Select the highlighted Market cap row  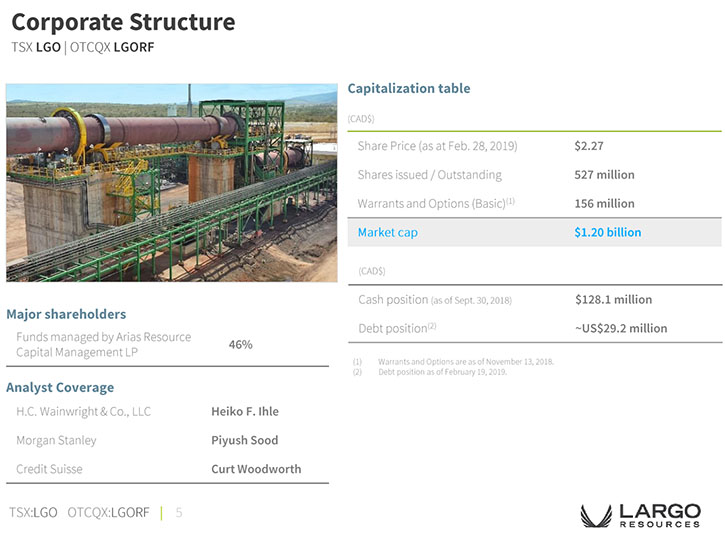[x=534, y=232]
